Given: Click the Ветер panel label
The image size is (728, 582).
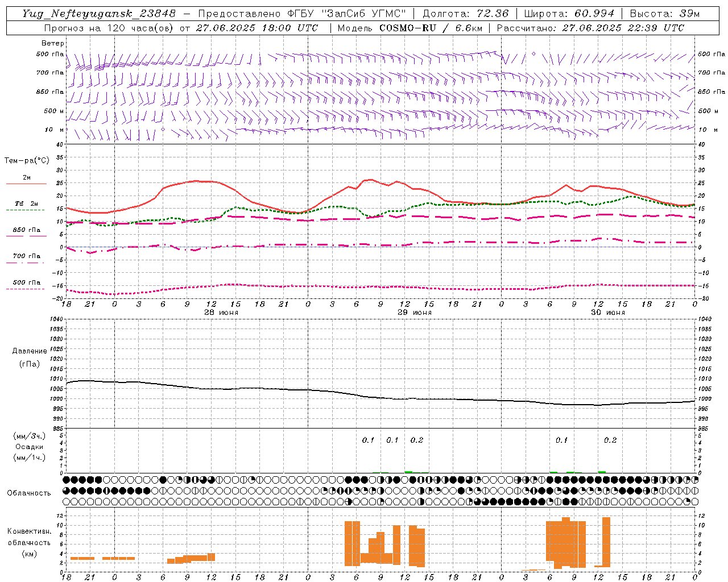Looking at the screenshot, I should point(52,43).
